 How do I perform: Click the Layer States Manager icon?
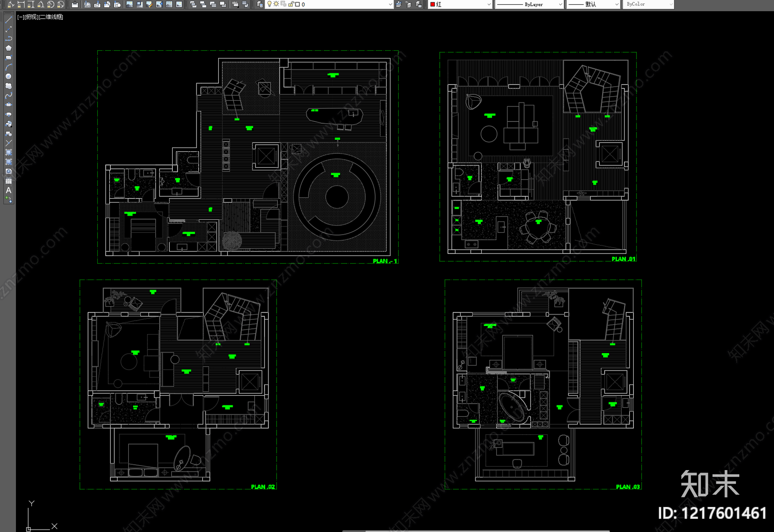(418, 4)
